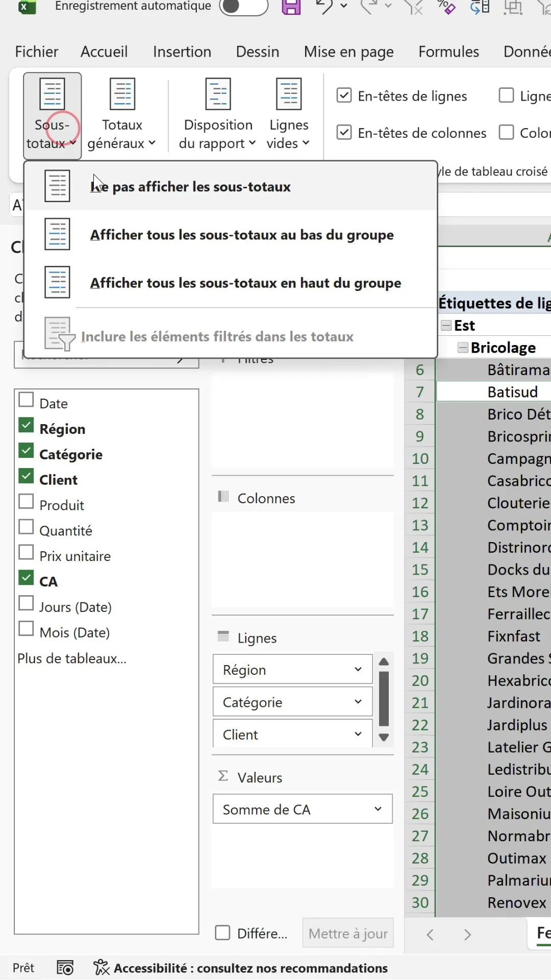The image size is (551, 980).
Task: Check the Date field checkbox
Action: 26,400
